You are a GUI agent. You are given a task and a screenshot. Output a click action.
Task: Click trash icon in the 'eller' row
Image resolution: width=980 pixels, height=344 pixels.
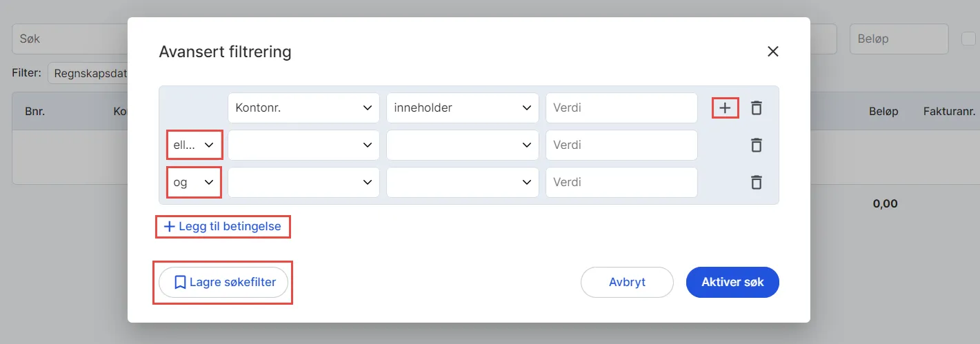757,145
